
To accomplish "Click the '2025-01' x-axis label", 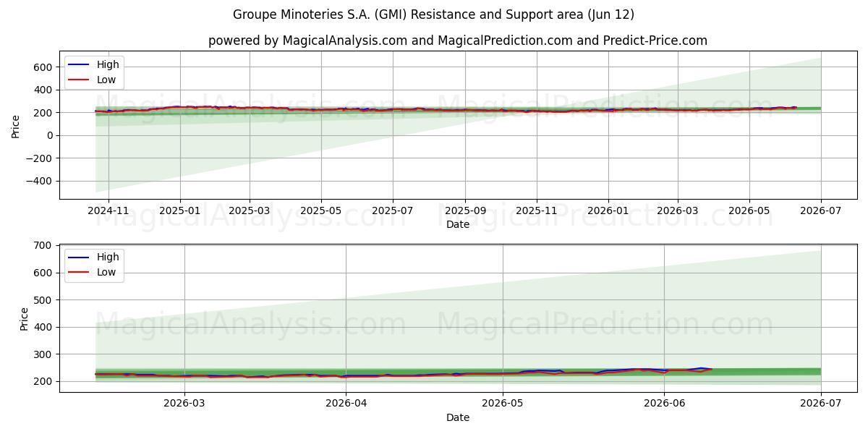I will 179,211.
